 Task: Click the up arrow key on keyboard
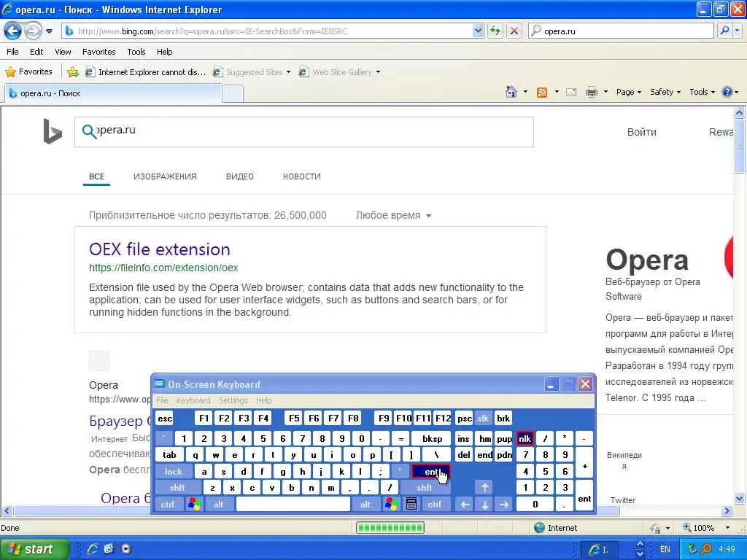pyautogui.click(x=484, y=488)
